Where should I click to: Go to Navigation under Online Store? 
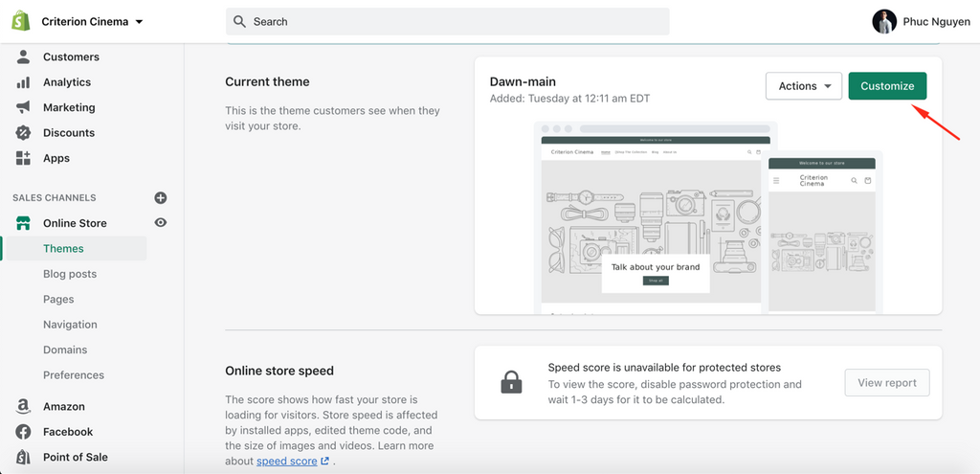pos(70,325)
